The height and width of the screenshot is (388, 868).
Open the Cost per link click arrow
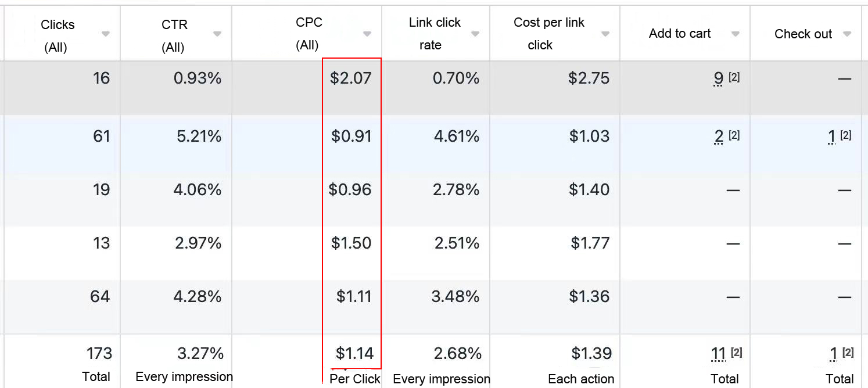605,34
